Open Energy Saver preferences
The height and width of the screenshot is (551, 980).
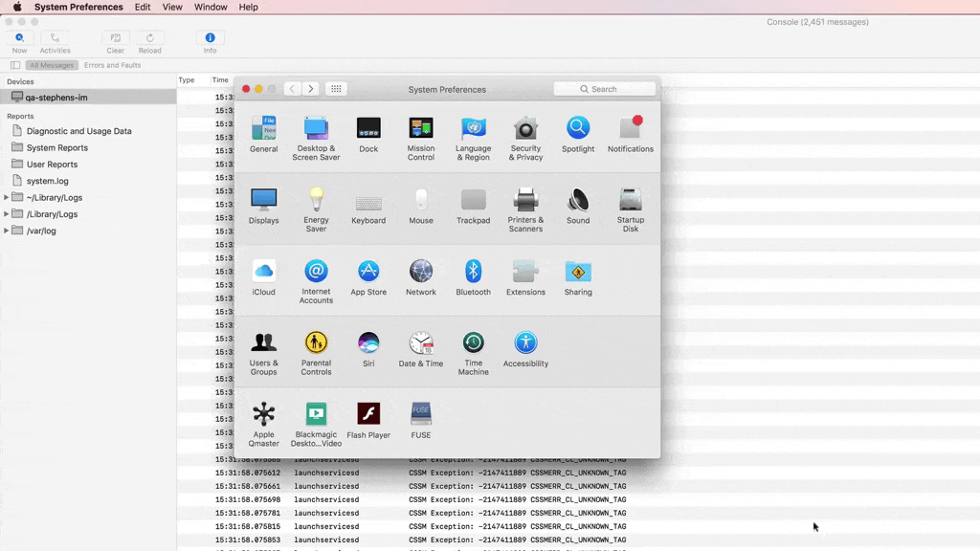click(x=316, y=201)
